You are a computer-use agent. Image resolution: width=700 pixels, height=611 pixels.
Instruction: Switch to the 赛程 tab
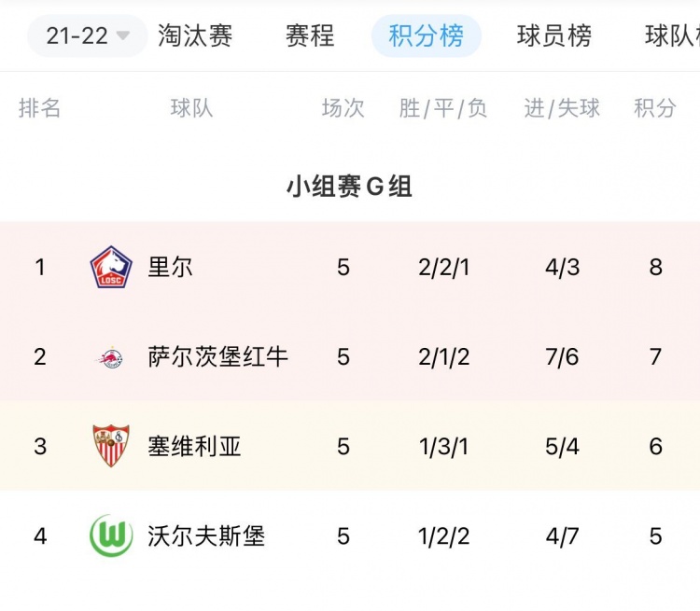point(310,35)
